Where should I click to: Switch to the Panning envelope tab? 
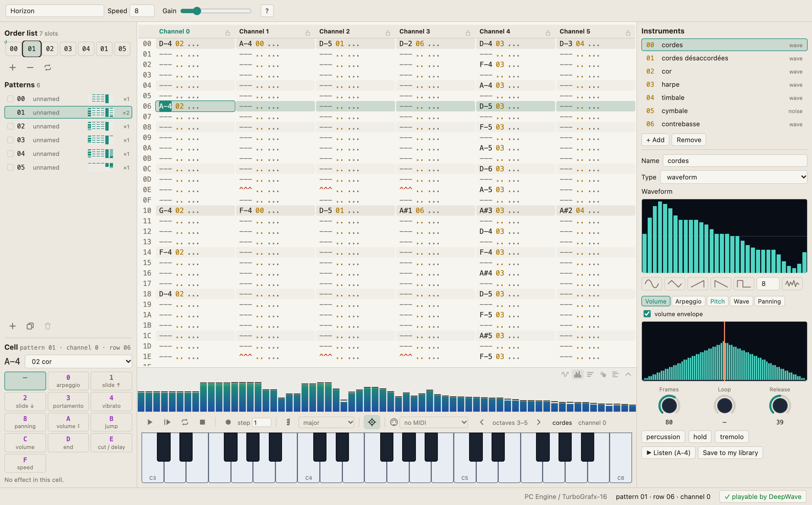pyautogui.click(x=769, y=301)
